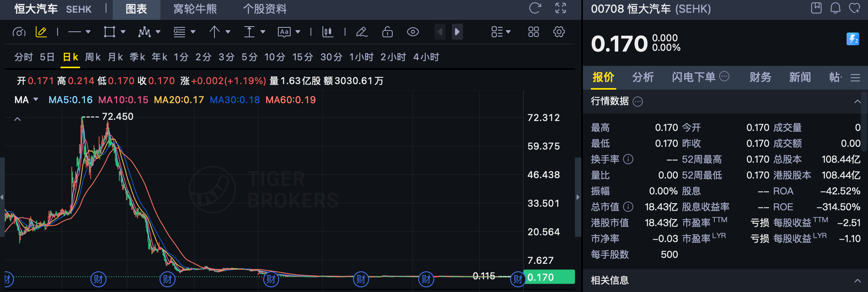Select 年k timeframe
The image size is (868, 292).
(160, 57)
